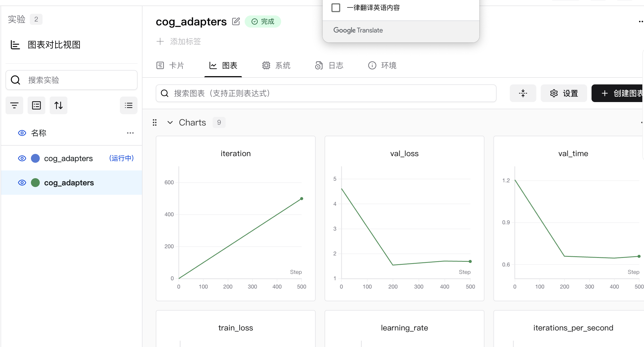
Task: Click the sort experiments icon
Action: (58, 105)
